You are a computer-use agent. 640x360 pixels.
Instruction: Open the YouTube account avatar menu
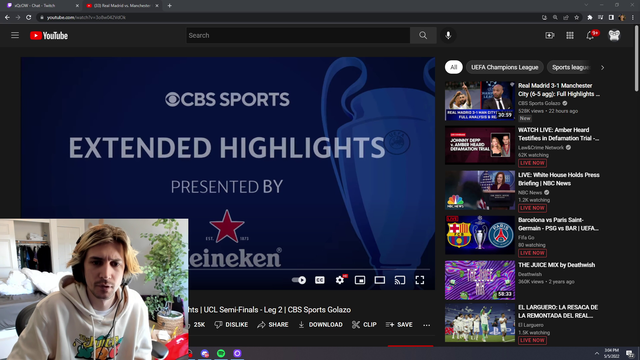[x=614, y=36]
